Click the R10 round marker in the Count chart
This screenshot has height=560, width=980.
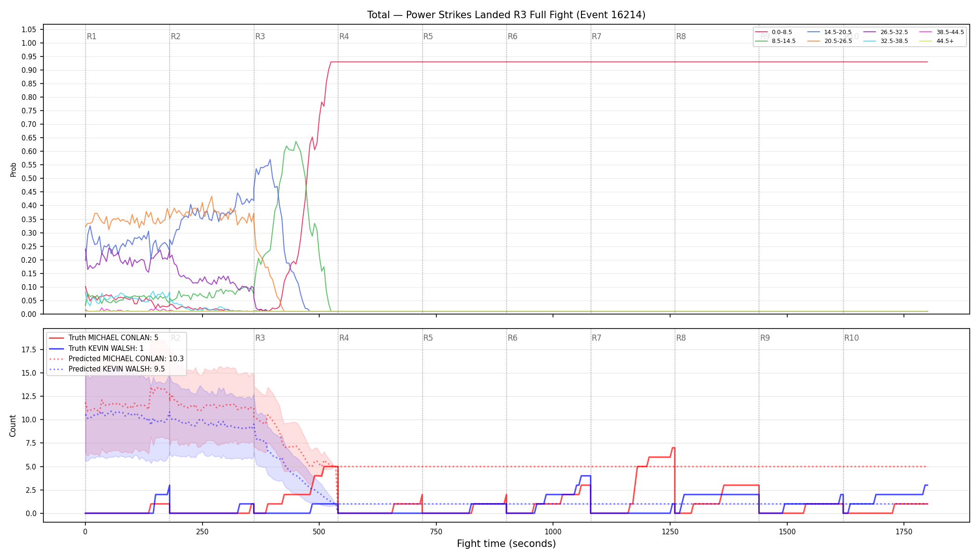851,338
